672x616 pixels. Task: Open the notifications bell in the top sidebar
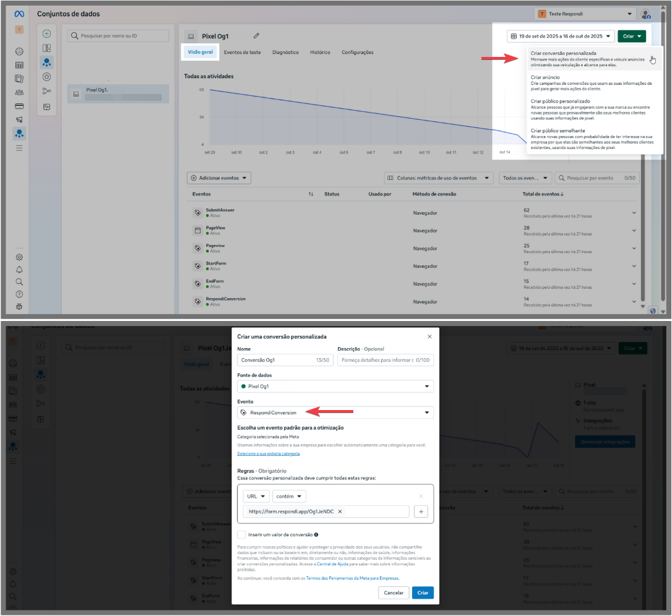point(19,270)
